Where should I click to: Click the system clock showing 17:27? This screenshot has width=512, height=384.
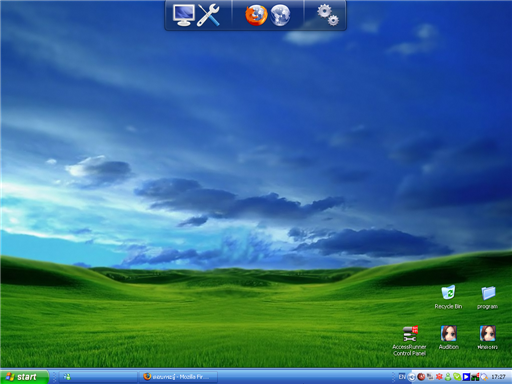(499, 377)
